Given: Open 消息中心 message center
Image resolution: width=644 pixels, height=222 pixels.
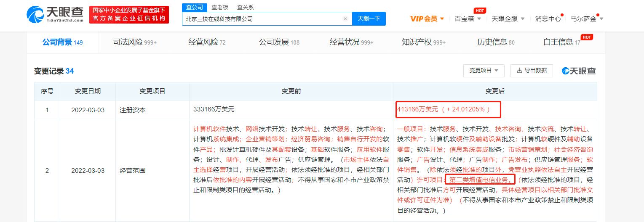Looking at the screenshot, I should (x=548, y=19).
